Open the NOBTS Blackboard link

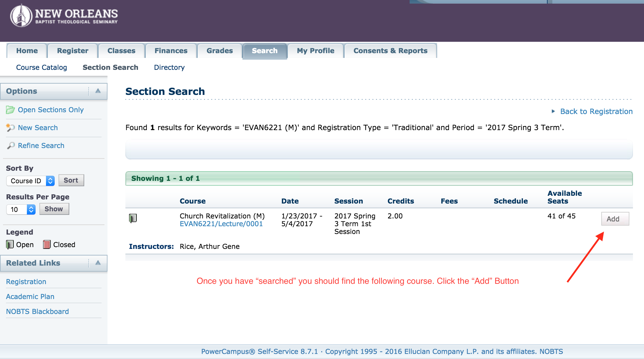pos(37,312)
